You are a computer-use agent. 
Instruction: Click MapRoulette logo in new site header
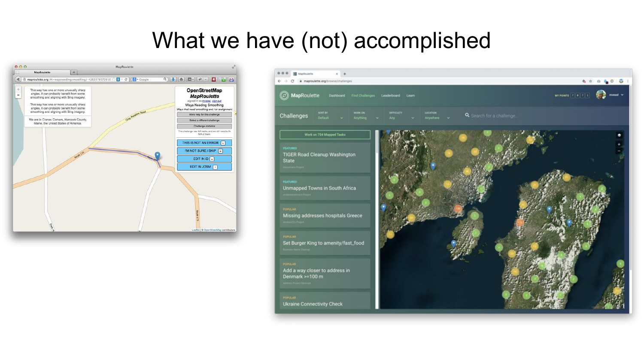pos(300,95)
